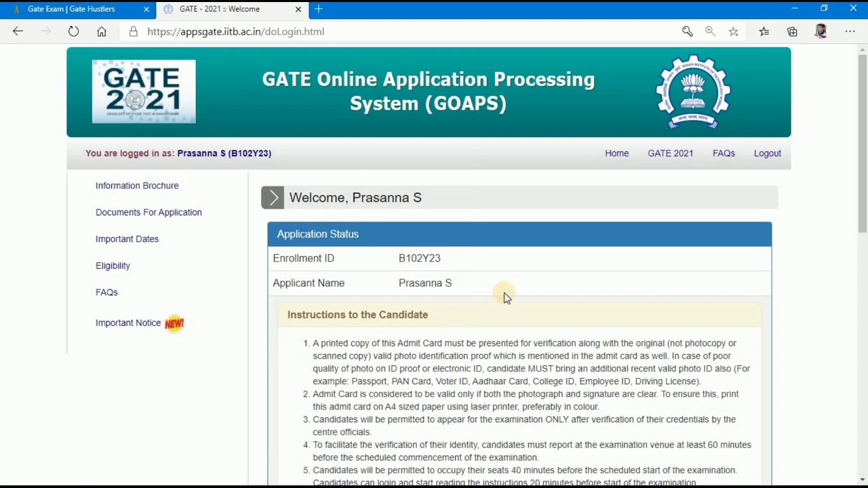868x488 pixels.
Task: Click the IIT Bombay emblem
Action: pyautogui.click(x=693, y=91)
